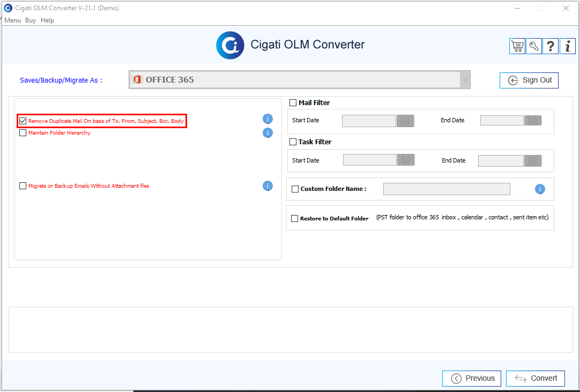The image size is (580, 392).
Task: Click info icon beside Maintain Folder Hierarchy
Action: (x=268, y=132)
